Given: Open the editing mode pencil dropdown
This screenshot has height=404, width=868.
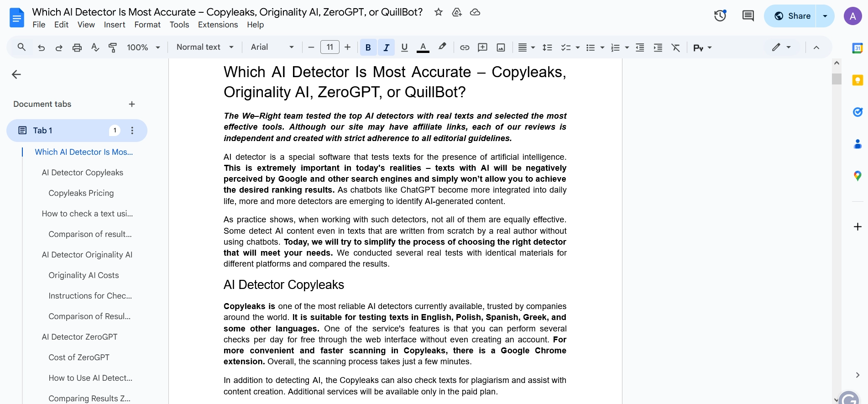Looking at the screenshot, I should [x=781, y=47].
